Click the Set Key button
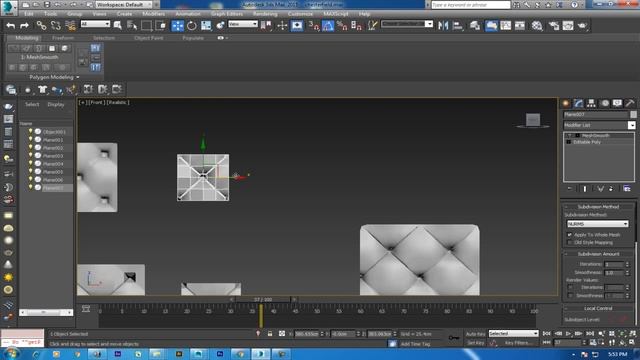This screenshot has width=640, height=360. tap(476, 343)
